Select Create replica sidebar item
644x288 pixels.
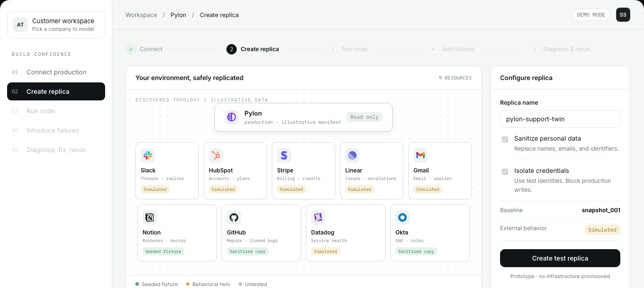point(56,91)
